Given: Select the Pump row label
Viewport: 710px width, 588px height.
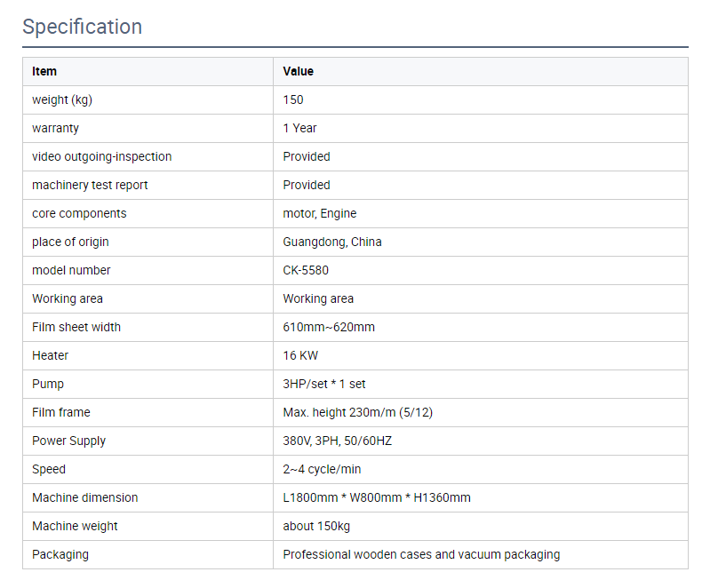Looking at the screenshot, I should 48,385.
